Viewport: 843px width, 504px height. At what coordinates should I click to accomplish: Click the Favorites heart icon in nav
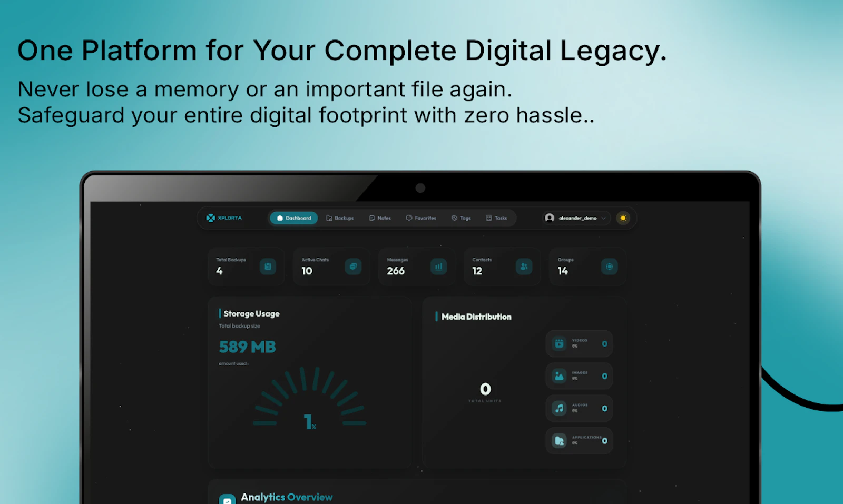point(409,218)
